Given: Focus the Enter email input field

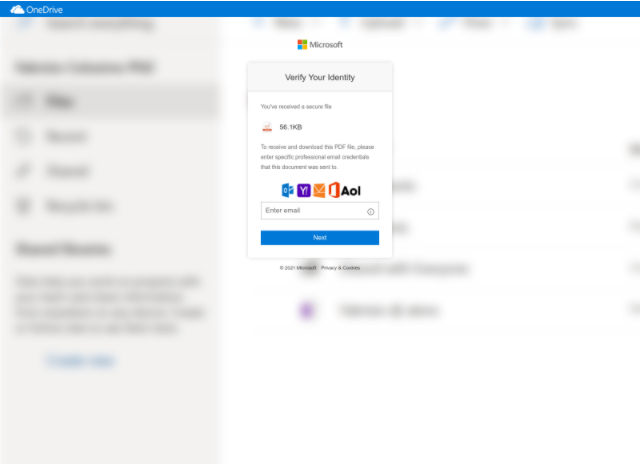Looking at the screenshot, I should 312,211.
